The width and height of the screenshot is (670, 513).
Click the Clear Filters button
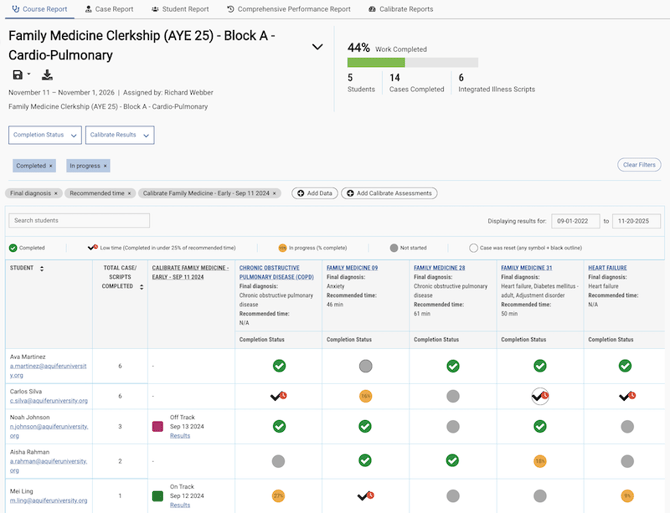tap(638, 165)
